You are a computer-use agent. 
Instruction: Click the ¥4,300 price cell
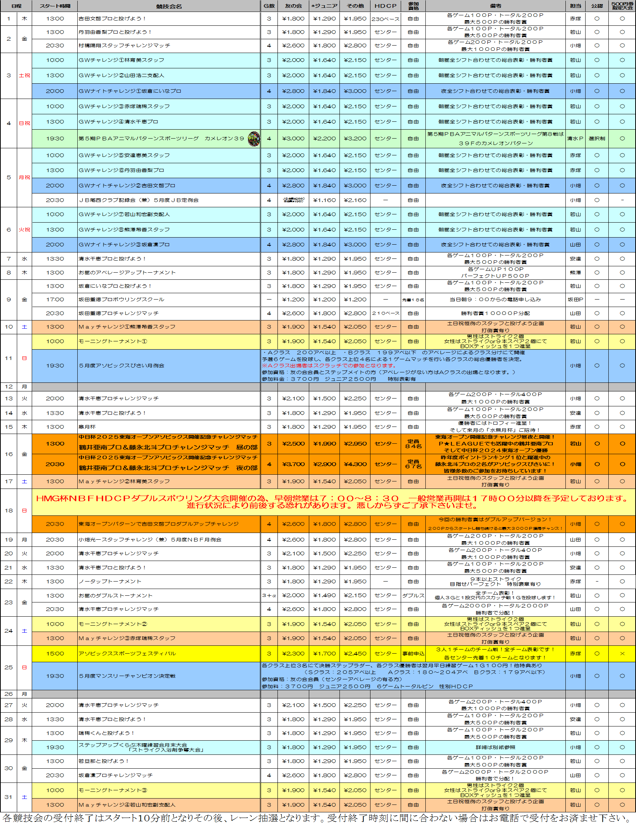tap(355, 464)
